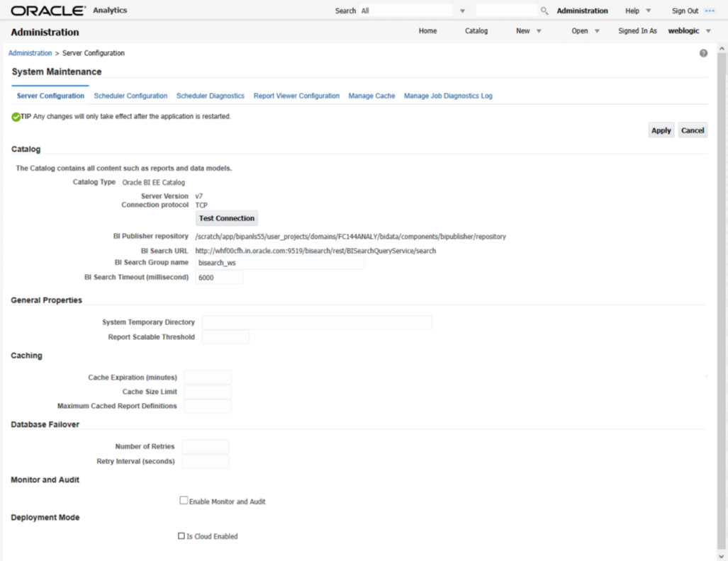
Task: Click the Cache Size Limit field
Action: (208, 392)
